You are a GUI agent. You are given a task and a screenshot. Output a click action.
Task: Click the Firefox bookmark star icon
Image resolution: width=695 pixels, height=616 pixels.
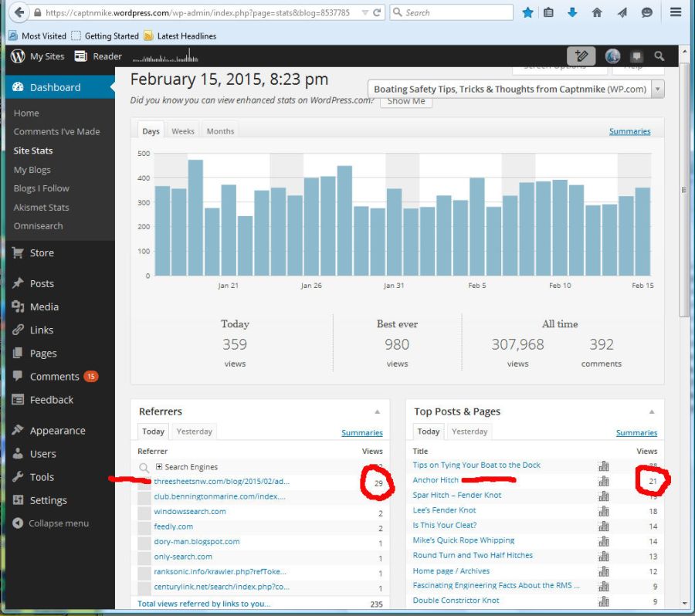527,12
